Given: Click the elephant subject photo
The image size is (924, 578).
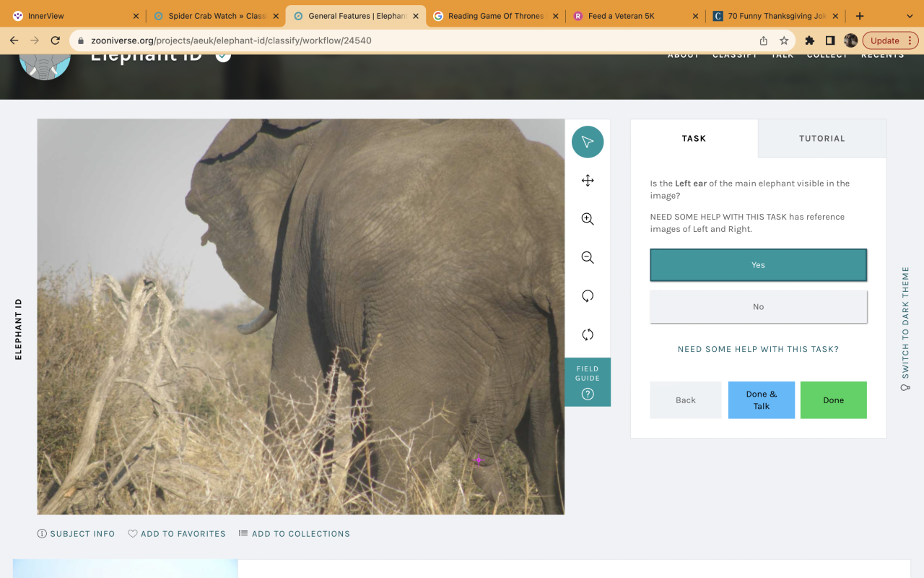Looking at the screenshot, I should tap(301, 316).
